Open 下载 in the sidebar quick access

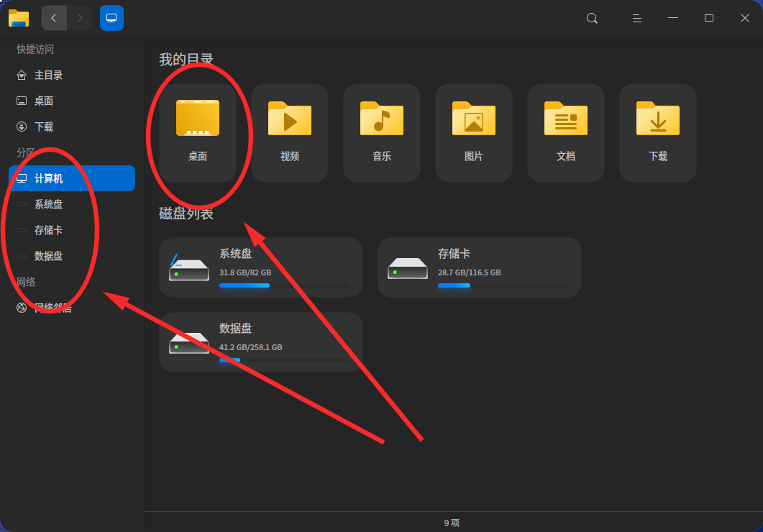pyautogui.click(x=71, y=127)
